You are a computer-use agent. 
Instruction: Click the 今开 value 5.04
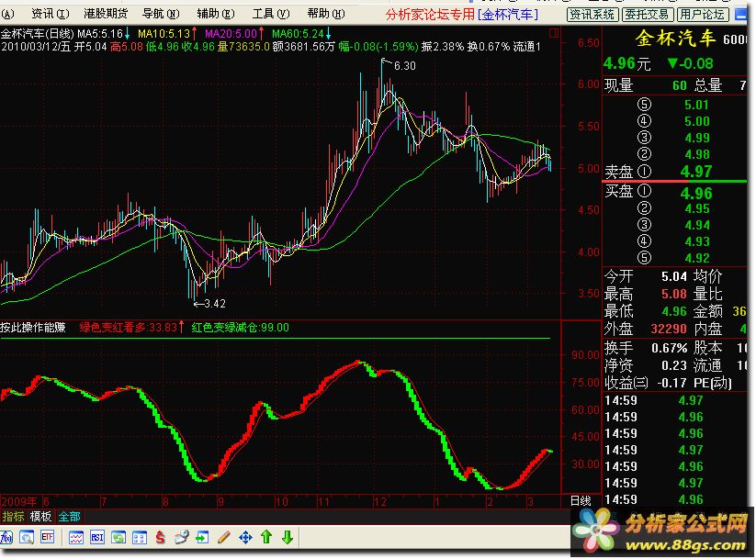[673, 276]
